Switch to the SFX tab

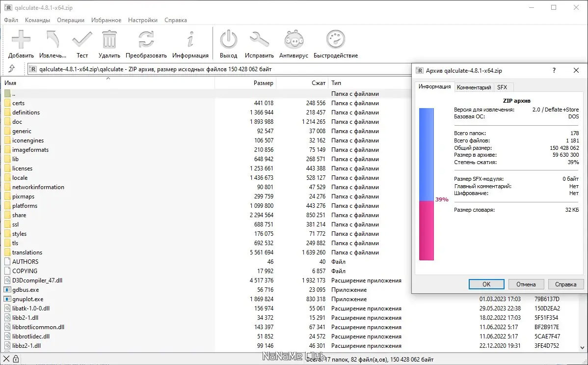click(502, 87)
